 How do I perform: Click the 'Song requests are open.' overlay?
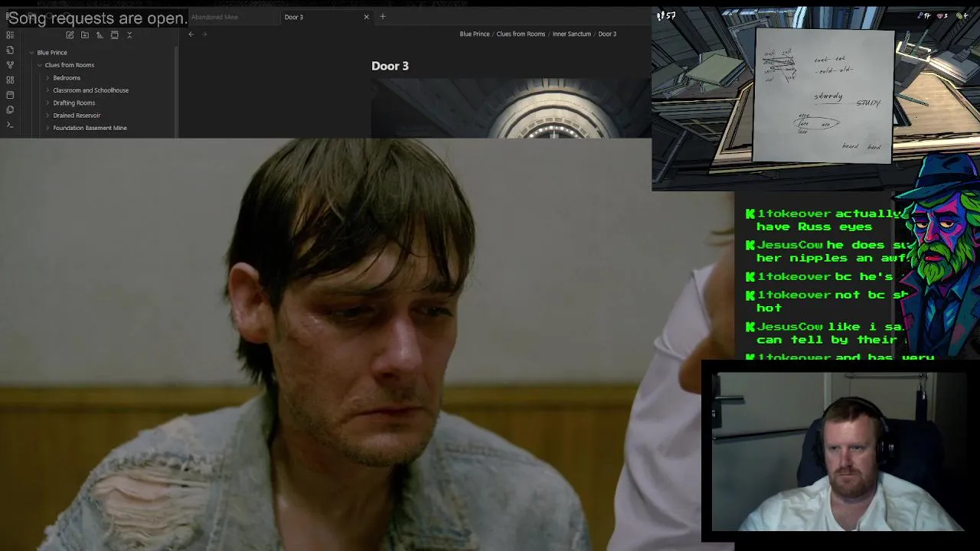click(98, 18)
